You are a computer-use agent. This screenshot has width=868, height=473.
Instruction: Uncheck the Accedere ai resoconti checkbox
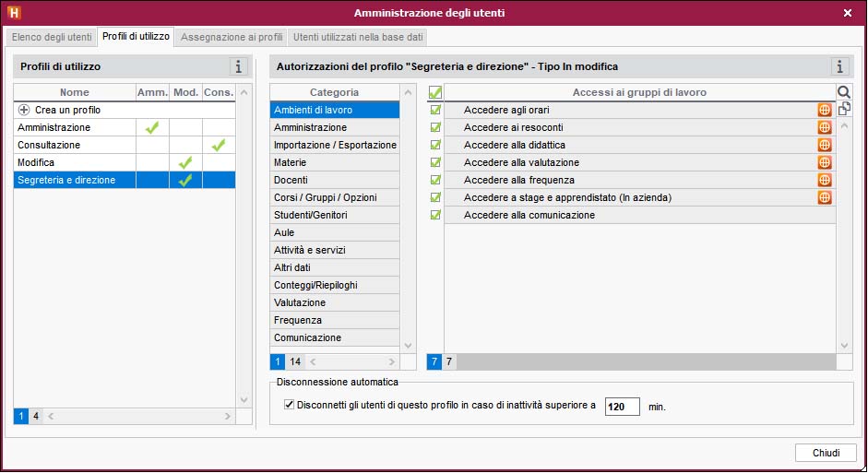[435, 127]
